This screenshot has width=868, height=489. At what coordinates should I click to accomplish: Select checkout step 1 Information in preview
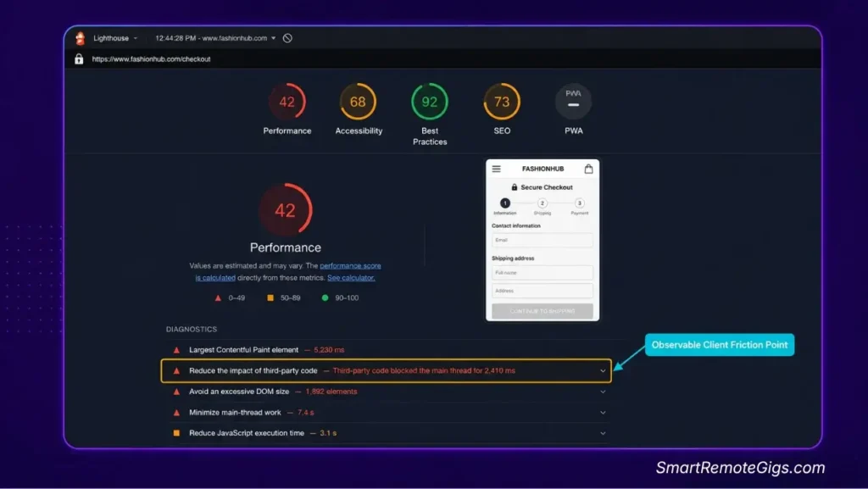pos(505,203)
